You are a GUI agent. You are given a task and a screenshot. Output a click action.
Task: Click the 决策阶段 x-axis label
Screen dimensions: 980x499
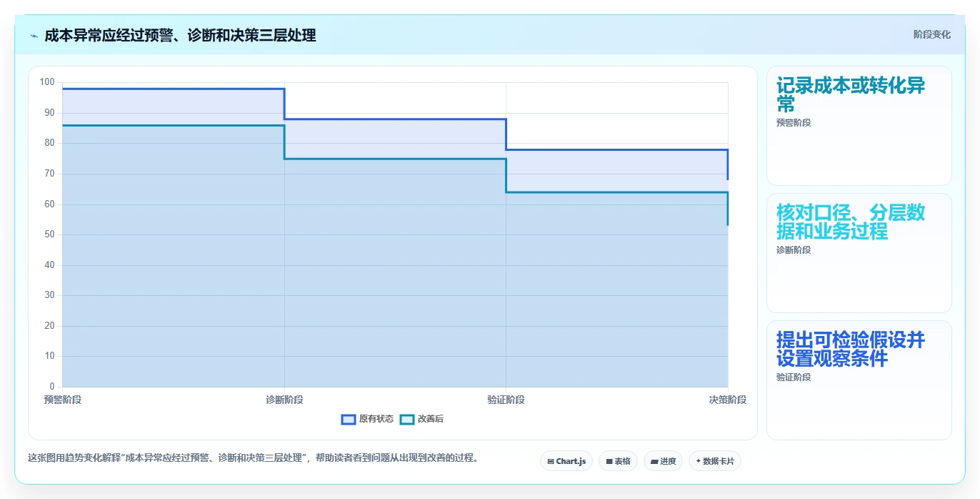pyautogui.click(x=728, y=400)
